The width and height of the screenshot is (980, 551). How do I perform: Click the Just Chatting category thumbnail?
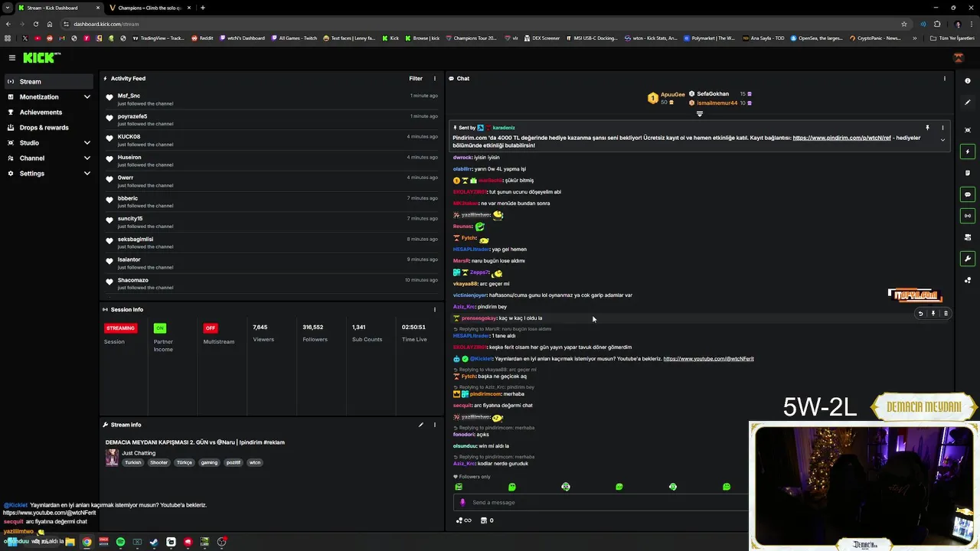[x=112, y=458]
